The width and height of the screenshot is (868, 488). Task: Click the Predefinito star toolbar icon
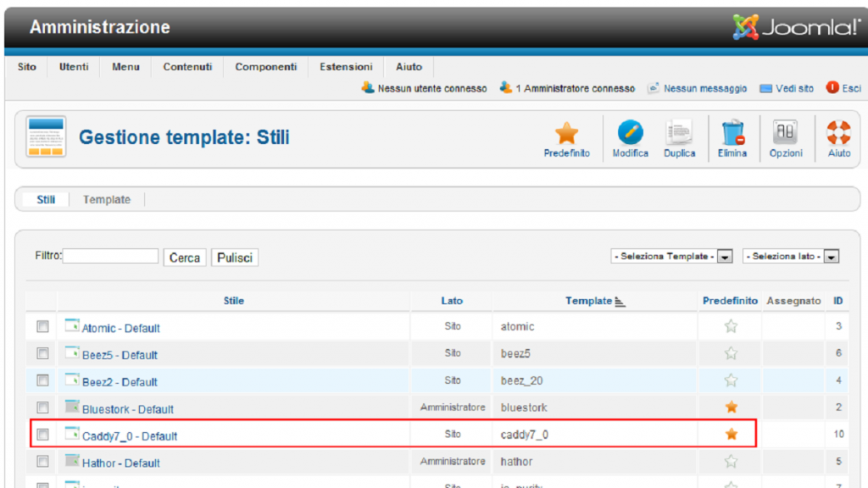(x=566, y=133)
